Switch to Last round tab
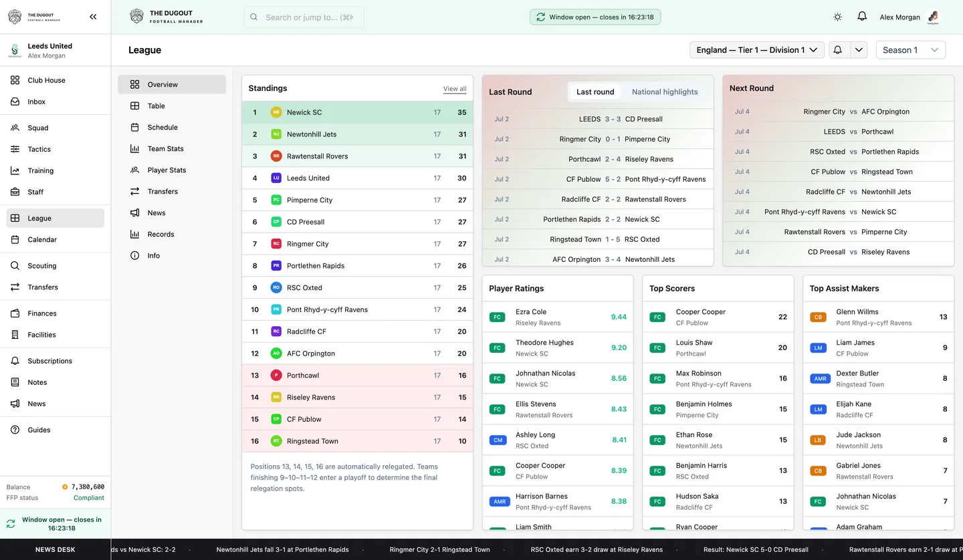Screen dimensions: 963x560 pyautogui.click(x=595, y=92)
